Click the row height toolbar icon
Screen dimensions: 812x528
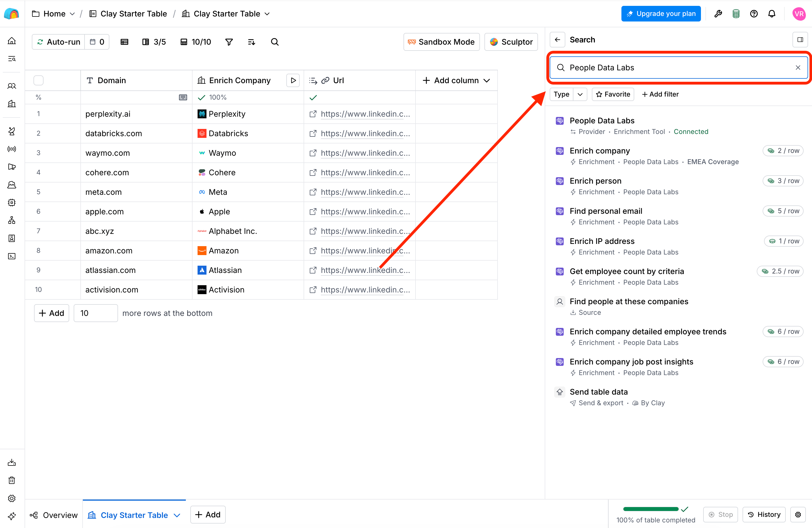pos(124,42)
